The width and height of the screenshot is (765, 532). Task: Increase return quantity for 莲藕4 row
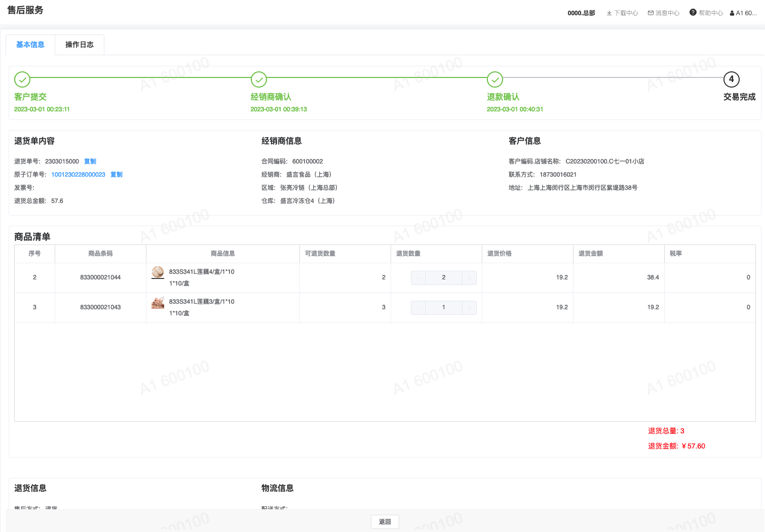tap(470, 277)
